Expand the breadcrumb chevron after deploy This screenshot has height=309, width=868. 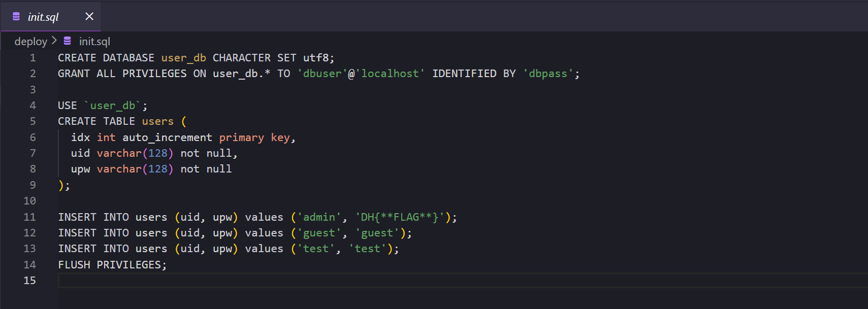(x=54, y=41)
